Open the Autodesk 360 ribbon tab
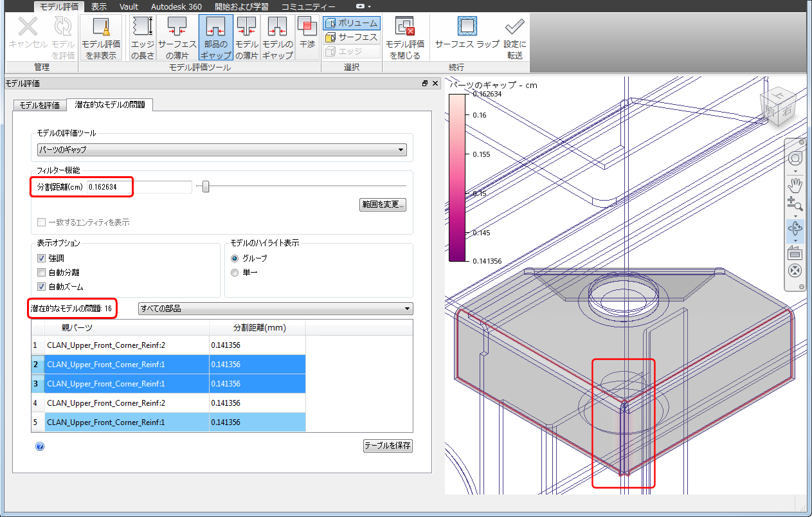The width and height of the screenshot is (812, 517). click(x=177, y=6)
